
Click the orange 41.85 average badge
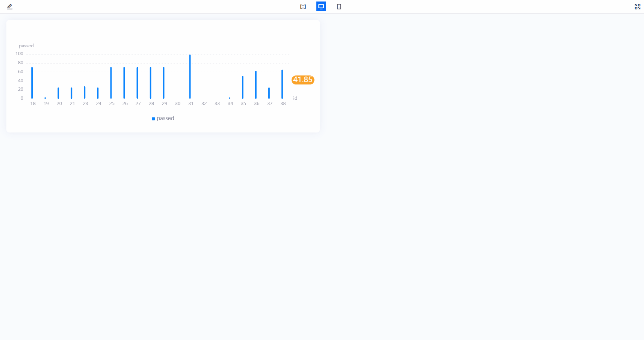[303, 80]
